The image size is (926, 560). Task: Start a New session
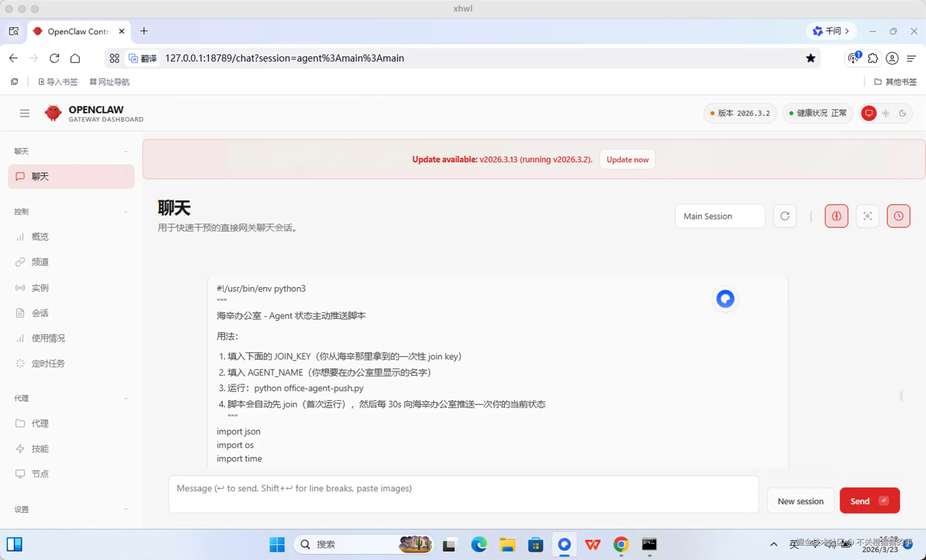pyautogui.click(x=800, y=501)
